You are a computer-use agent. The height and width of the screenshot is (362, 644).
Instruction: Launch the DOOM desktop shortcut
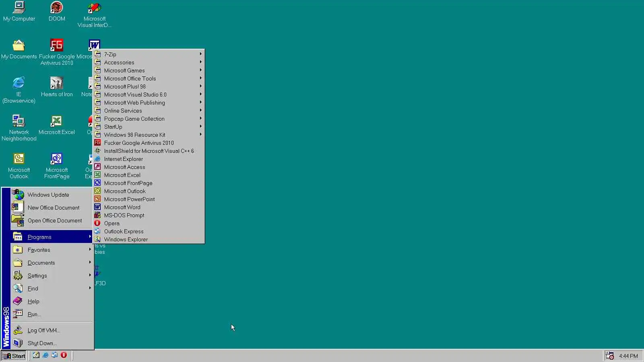click(57, 11)
